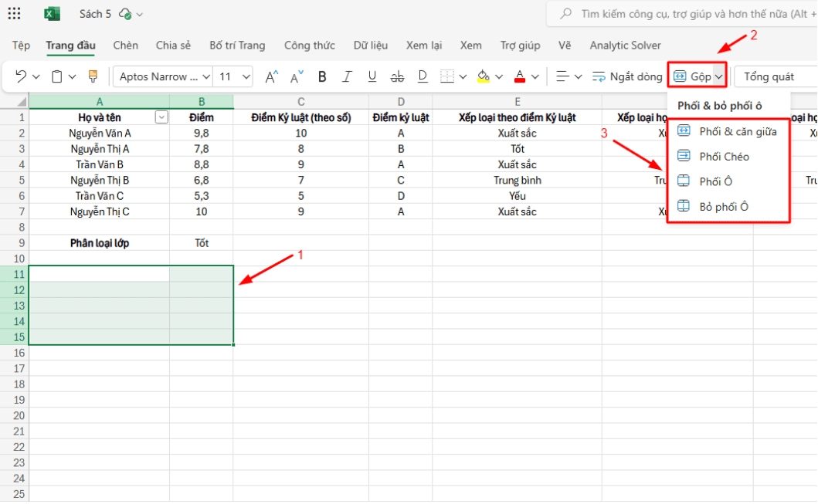The image size is (818, 504).
Task: Click the cloud save status icon
Action: click(x=124, y=14)
